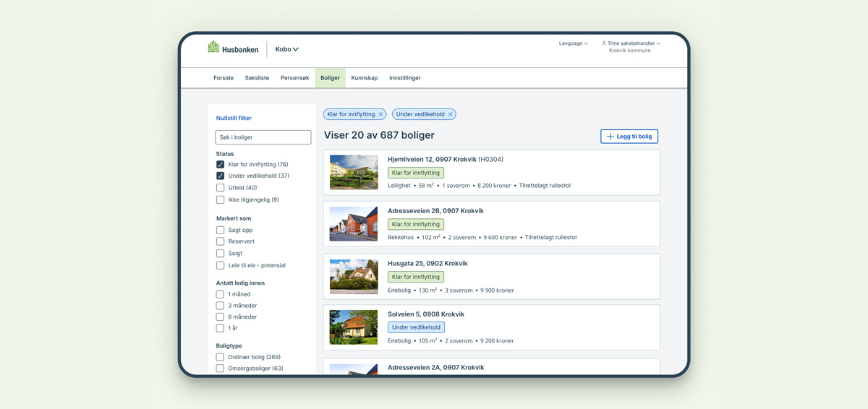The width and height of the screenshot is (868, 409).
Task: Open the Solveien 5, 0908 Krokvik listing
Action: (426, 314)
